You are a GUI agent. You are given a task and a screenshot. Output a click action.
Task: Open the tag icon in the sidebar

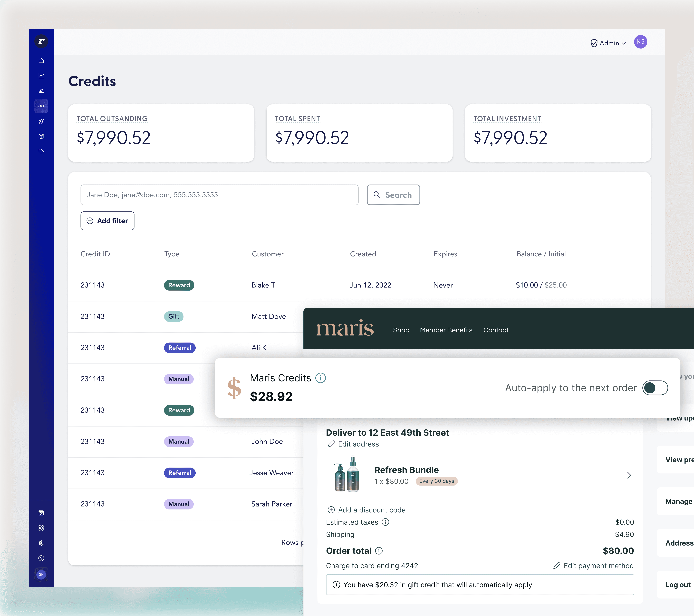41,151
